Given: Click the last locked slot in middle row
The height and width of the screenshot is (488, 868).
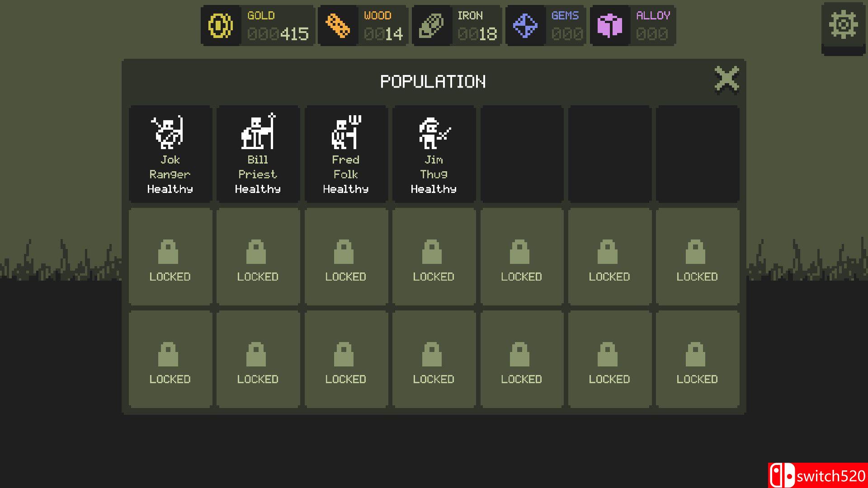Looking at the screenshot, I should coord(697,257).
